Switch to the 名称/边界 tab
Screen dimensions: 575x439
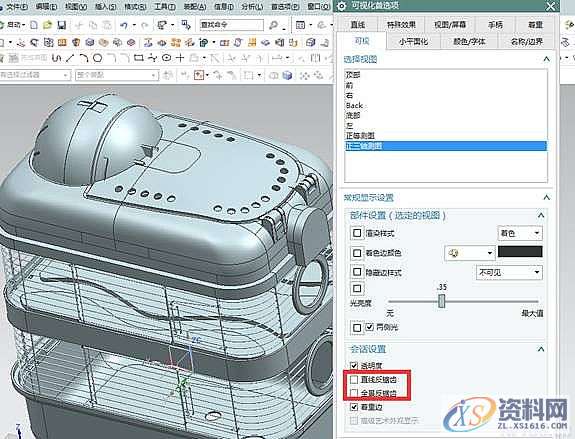(x=527, y=41)
